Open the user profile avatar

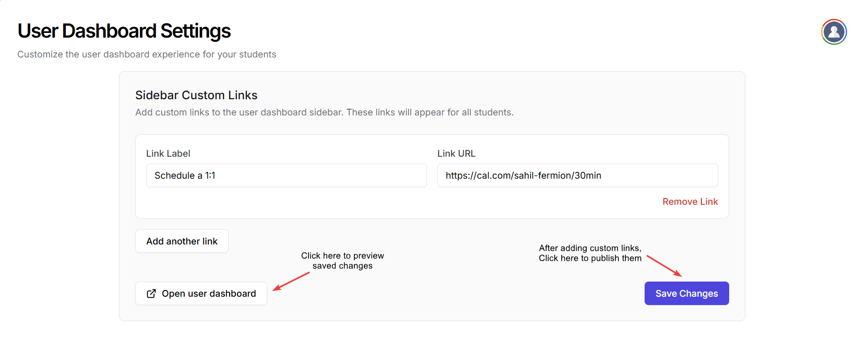pyautogui.click(x=834, y=32)
